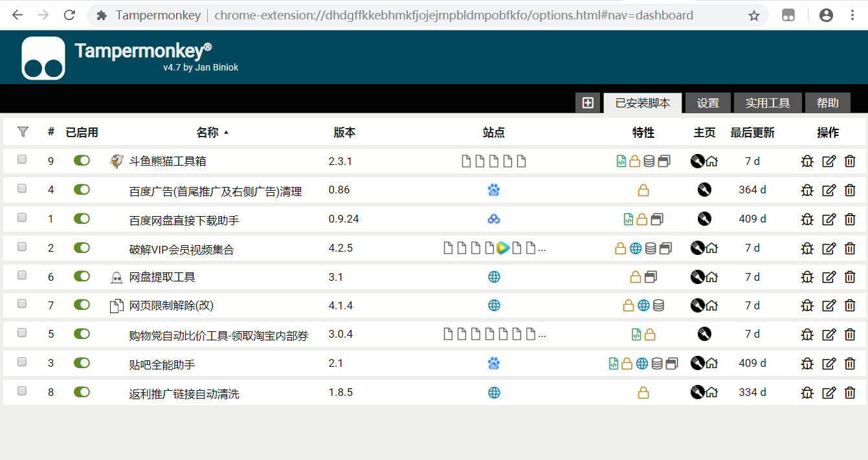
Task: Delete the 网页限制解除(改) script
Action: 850,305
